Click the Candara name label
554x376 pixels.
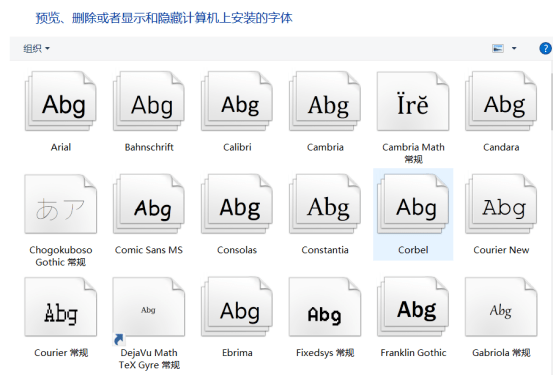click(x=501, y=147)
